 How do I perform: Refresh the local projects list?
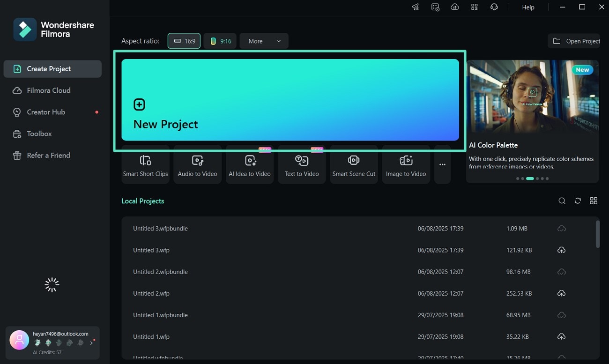(x=578, y=201)
